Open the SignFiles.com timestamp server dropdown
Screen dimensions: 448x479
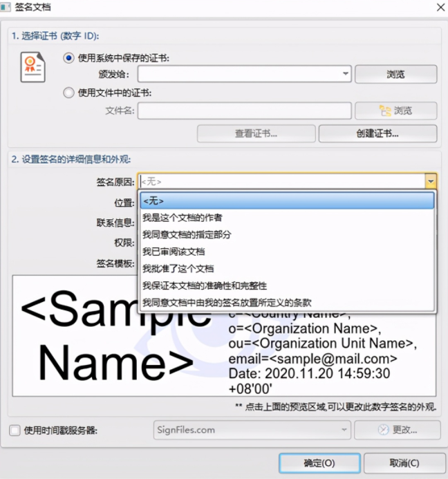tap(344, 430)
